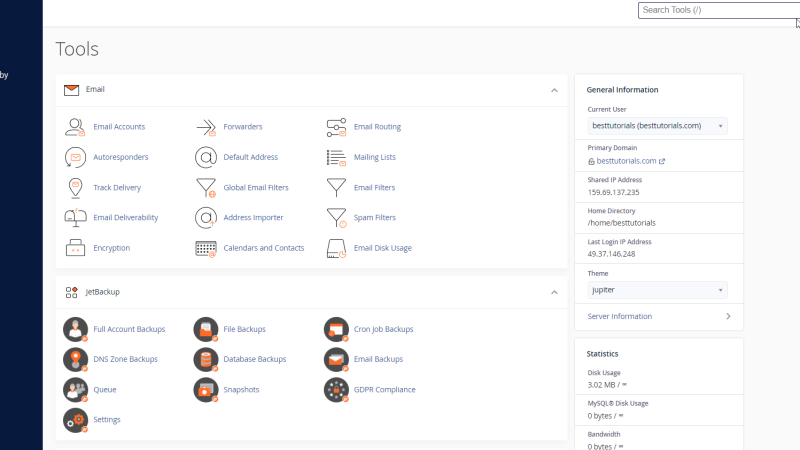
Task: Open the besttutorials.com primary domain link
Action: tap(627, 161)
